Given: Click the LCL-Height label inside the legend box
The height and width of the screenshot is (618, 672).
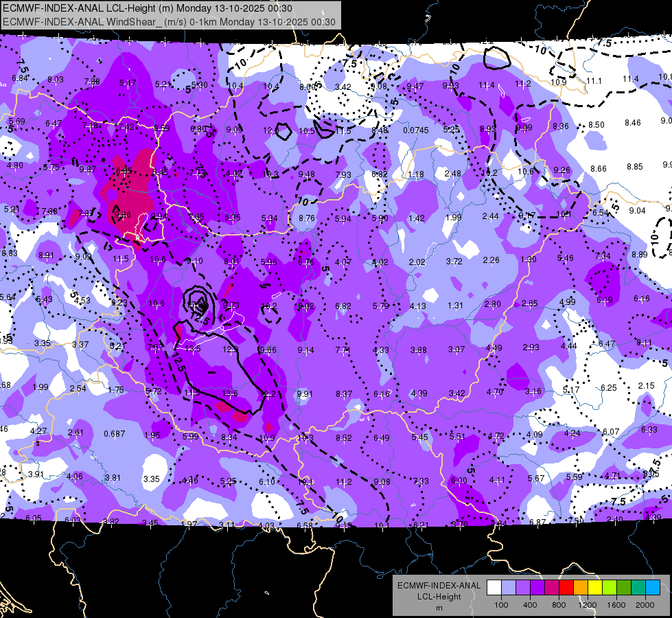Looking at the screenshot, I should (x=439, y=597).
